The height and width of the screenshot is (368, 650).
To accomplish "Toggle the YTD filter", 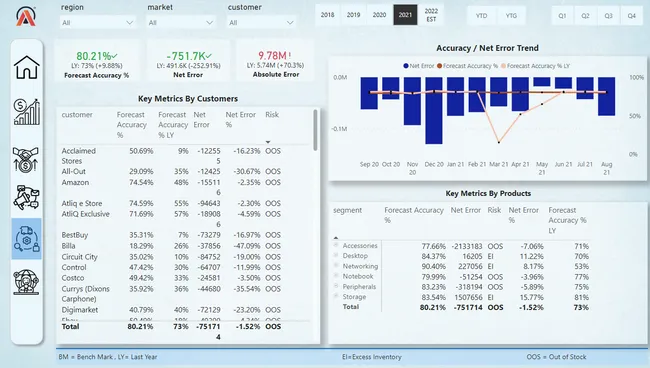I will 481,16.
